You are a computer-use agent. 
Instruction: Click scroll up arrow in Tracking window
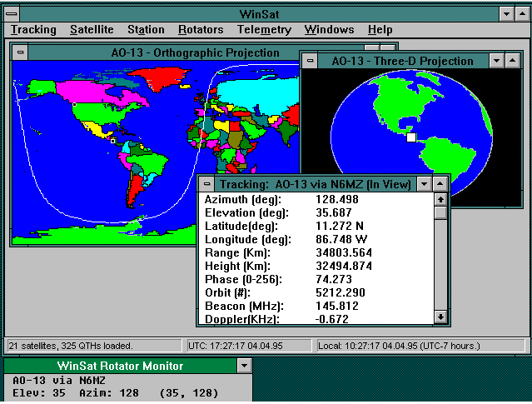(x=440, y=200)
